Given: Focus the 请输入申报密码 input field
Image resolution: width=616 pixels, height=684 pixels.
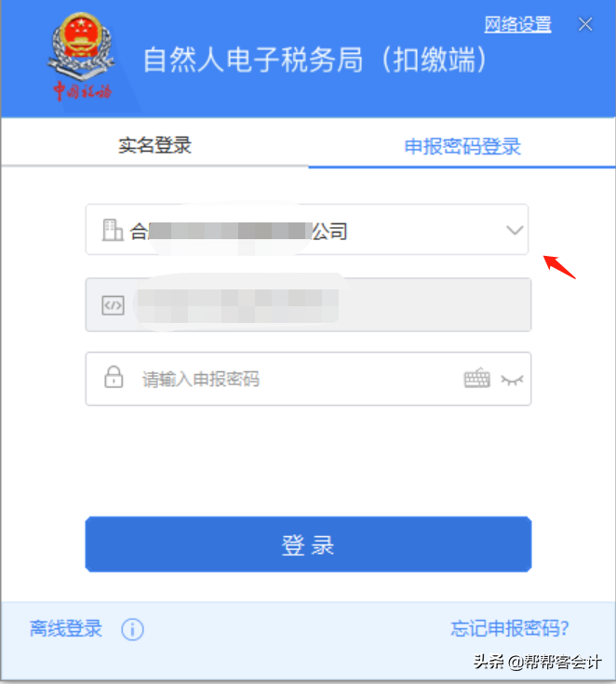Looking at the screenshot, I should pos(308,379).
